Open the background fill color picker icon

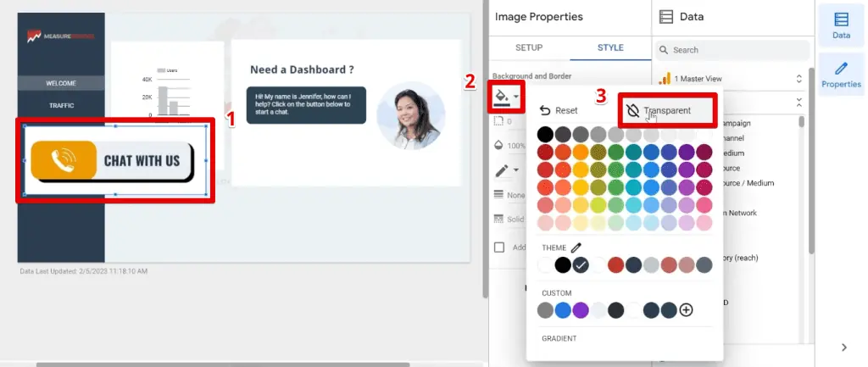502,97
